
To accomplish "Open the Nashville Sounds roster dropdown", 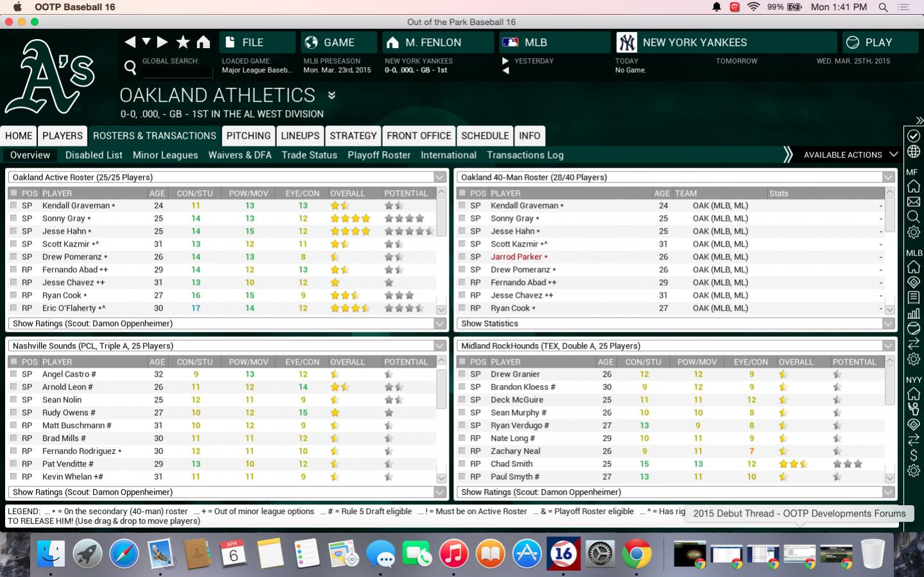I will tap(227, 346).
